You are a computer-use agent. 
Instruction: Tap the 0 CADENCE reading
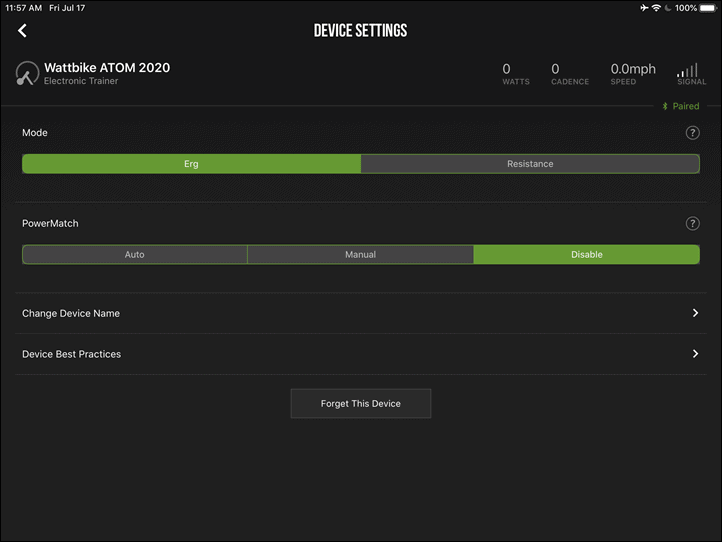[570, 74]
